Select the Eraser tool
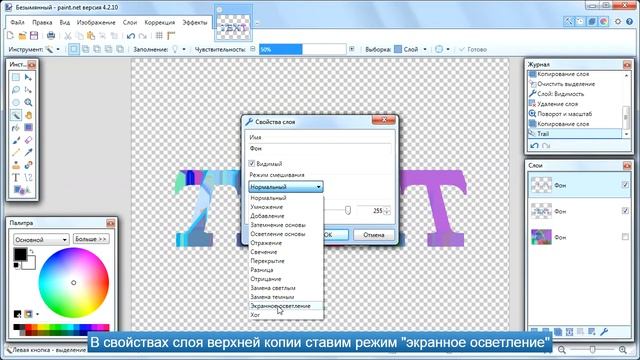Screen dimensions: 640x360 (x=28, y=140)
